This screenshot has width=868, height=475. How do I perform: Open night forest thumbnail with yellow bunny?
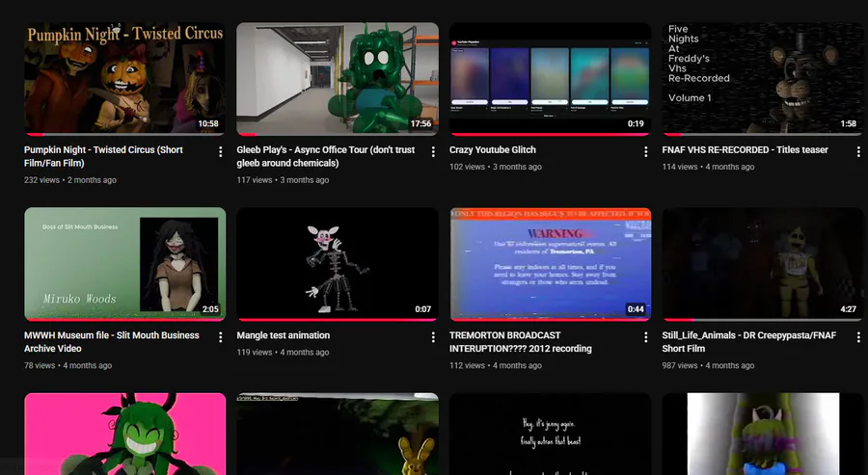coord(338,435)
